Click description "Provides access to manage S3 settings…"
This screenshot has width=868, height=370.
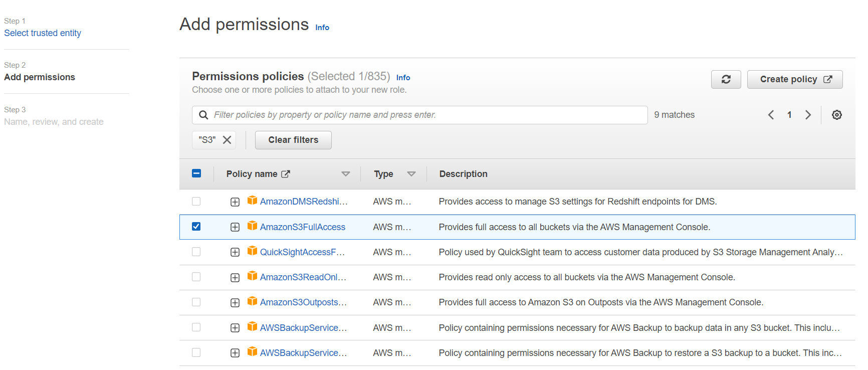pos(578,202)
